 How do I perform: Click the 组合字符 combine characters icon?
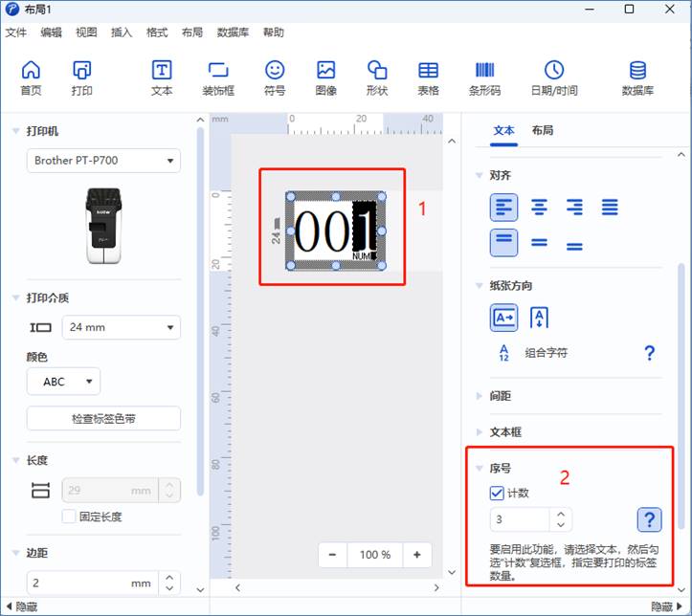click(x=503, y=353)
